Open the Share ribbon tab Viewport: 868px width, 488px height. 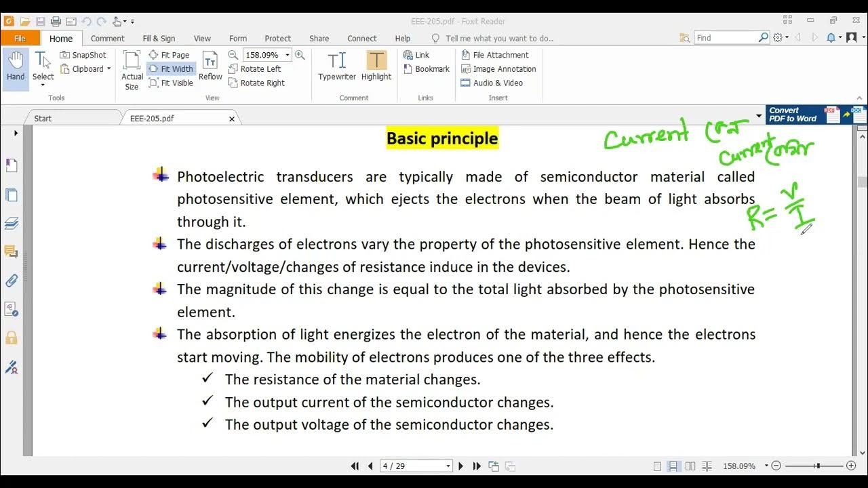319,39
